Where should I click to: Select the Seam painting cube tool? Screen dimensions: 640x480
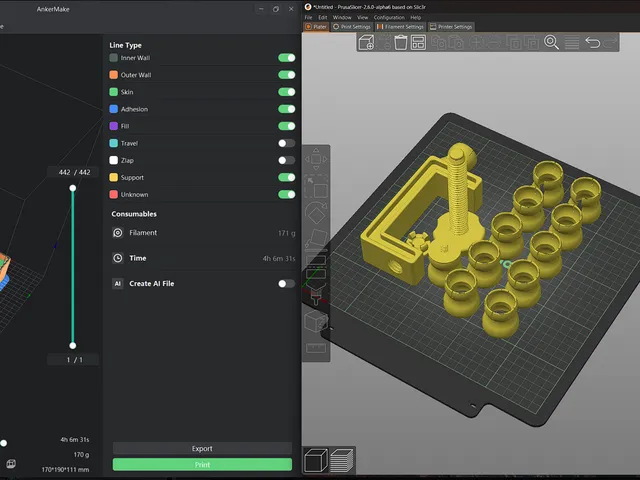(x=316, y=321)
